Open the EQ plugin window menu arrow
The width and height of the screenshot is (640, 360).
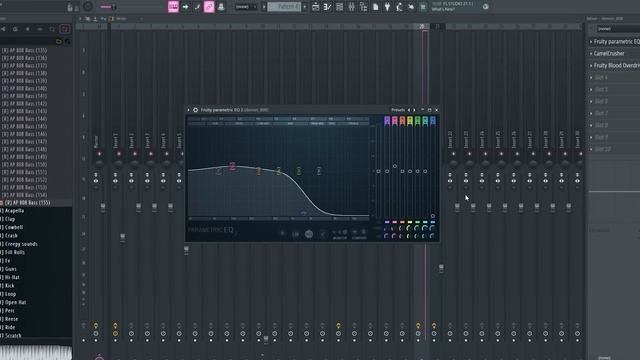189,110
